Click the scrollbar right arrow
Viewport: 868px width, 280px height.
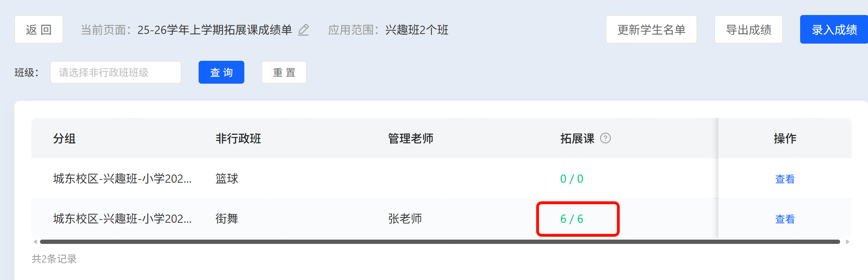[x=847, y=242]
